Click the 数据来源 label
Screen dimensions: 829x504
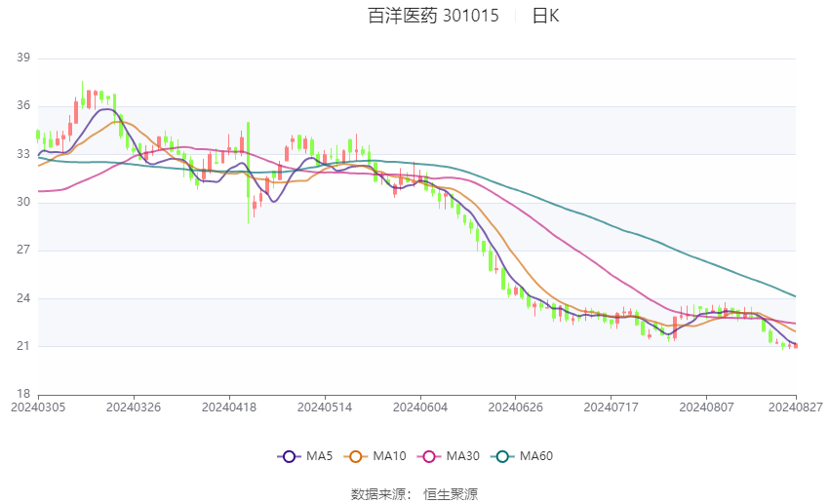[378, 494]
